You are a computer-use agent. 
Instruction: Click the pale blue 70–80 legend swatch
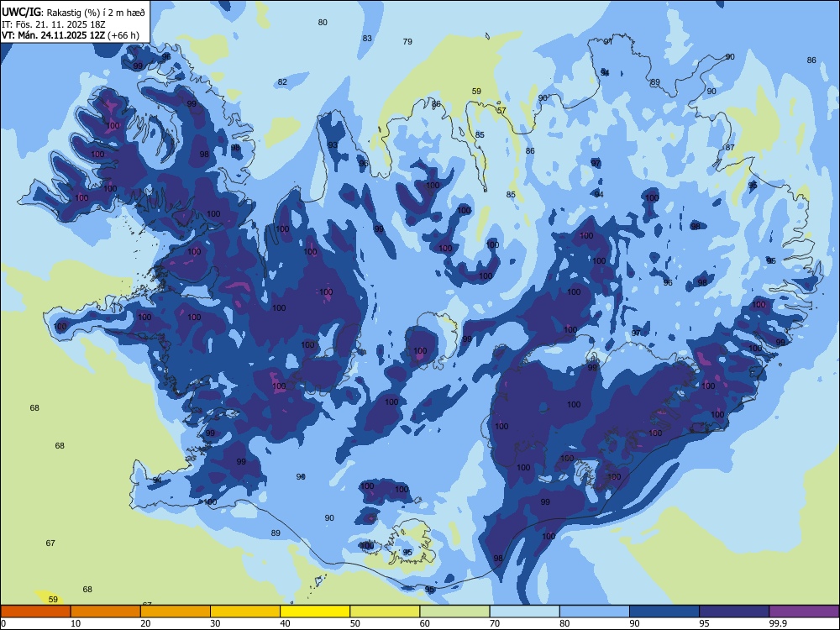pos(524,612)
